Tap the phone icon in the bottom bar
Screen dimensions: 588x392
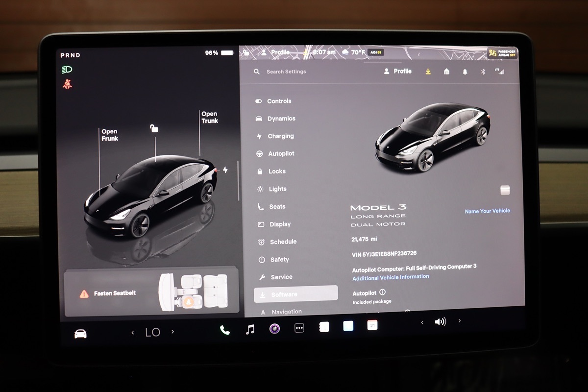click(225, 330)
